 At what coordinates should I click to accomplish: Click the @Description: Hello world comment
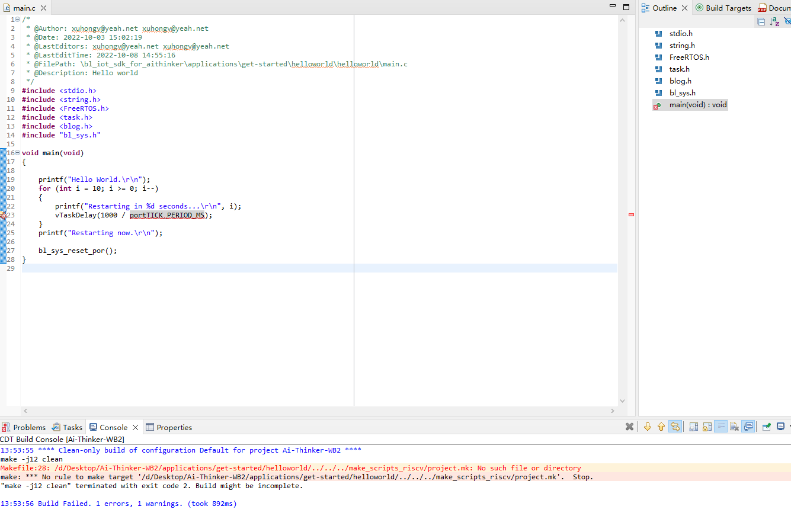(x=86, y=73)
